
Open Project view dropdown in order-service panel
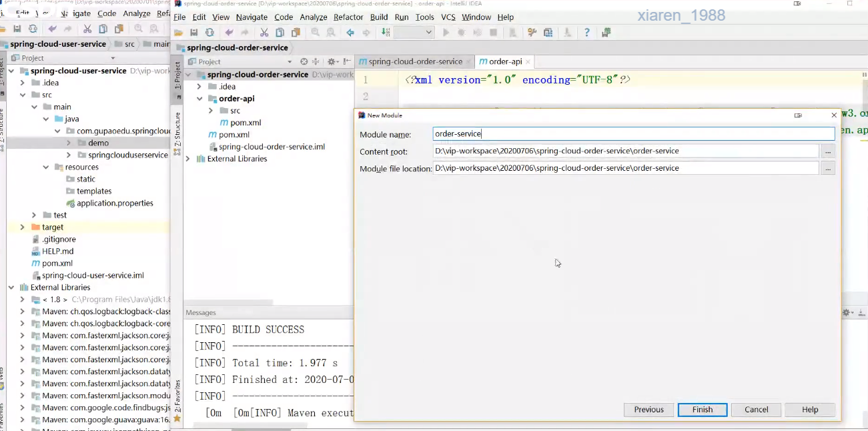(x=289, y=61)
